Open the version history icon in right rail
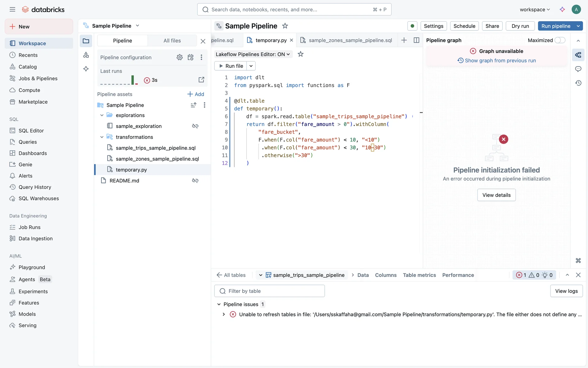The image size is (588, 368). [578, 83]
